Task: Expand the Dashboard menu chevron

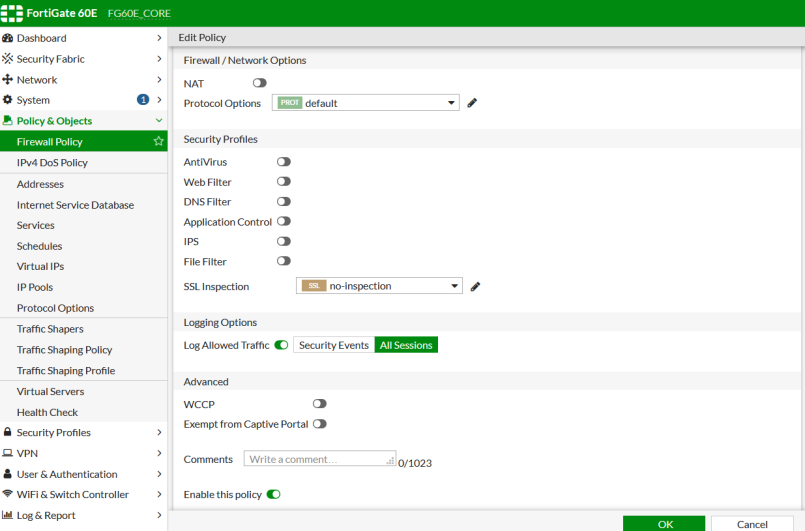Action: 159,38
